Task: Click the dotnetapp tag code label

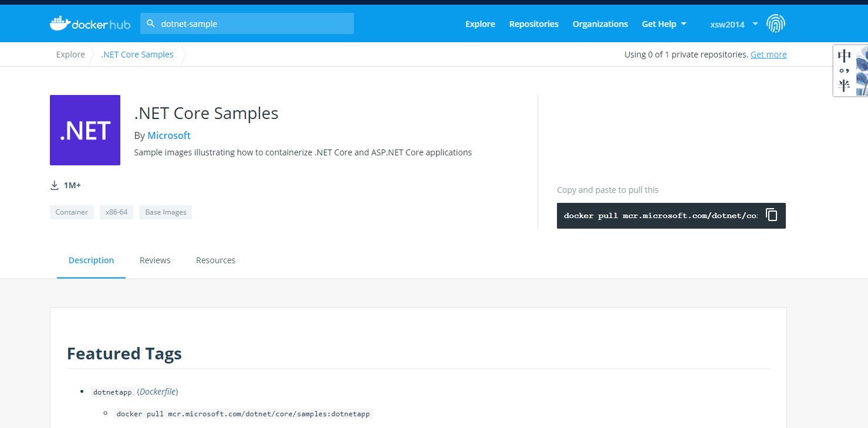Action: [113, 392]
